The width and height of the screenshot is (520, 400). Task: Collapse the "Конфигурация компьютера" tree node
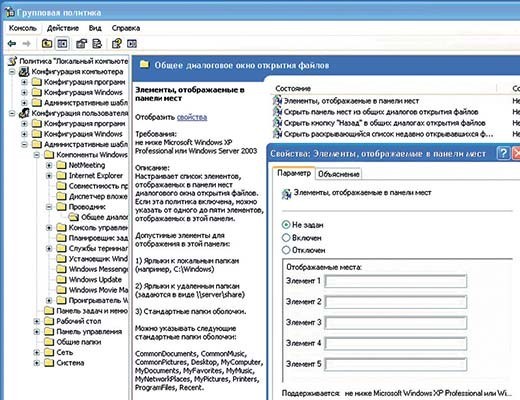point(12,72)
